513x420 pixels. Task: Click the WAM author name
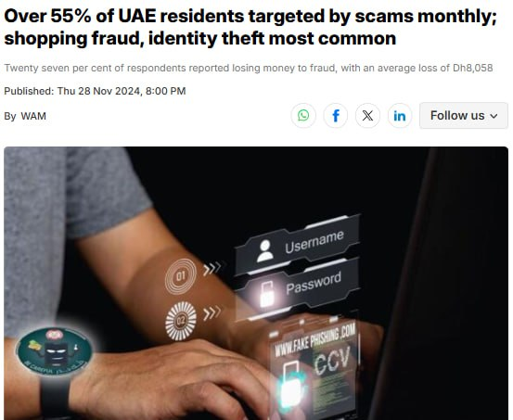click(x=33, y=116)
